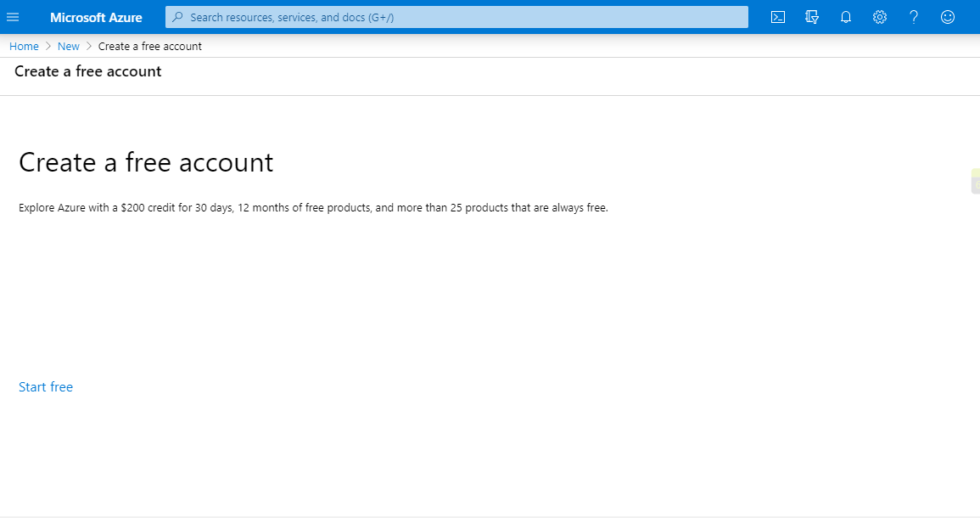
Task: Show notifications bell
Action: pos(846,17)
